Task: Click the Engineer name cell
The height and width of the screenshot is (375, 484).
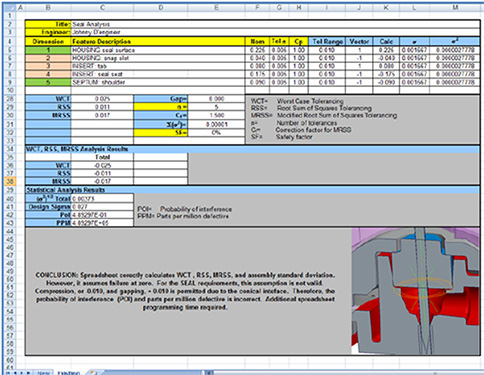Action: (275, 32)
